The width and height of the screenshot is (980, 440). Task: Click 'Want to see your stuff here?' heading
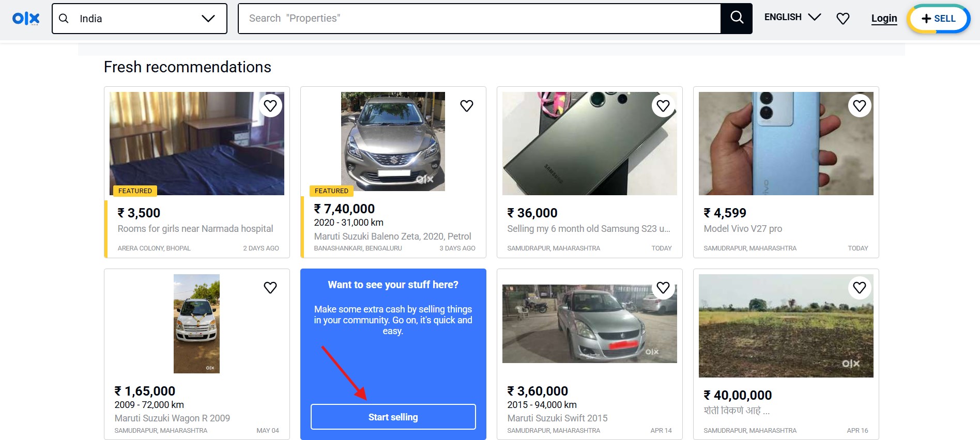coord(393,285)
